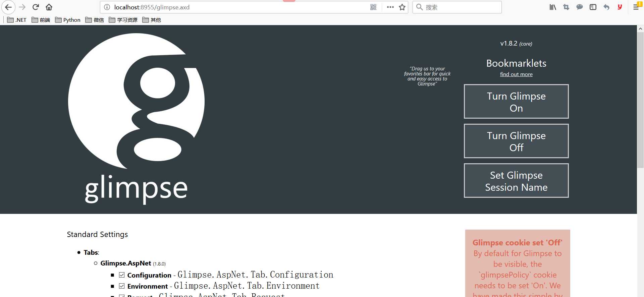Reload the current page
The image size is (644, 297).
[x=36, y=7]
